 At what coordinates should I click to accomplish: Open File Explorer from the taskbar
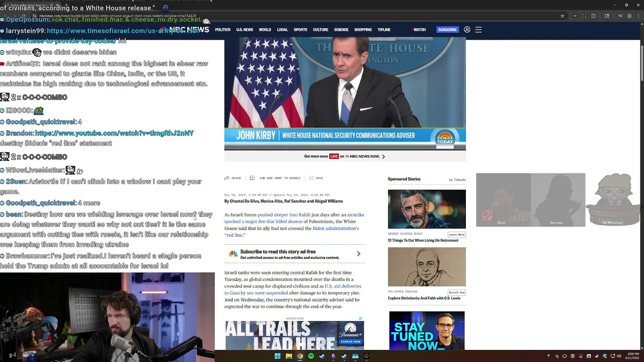289,356
